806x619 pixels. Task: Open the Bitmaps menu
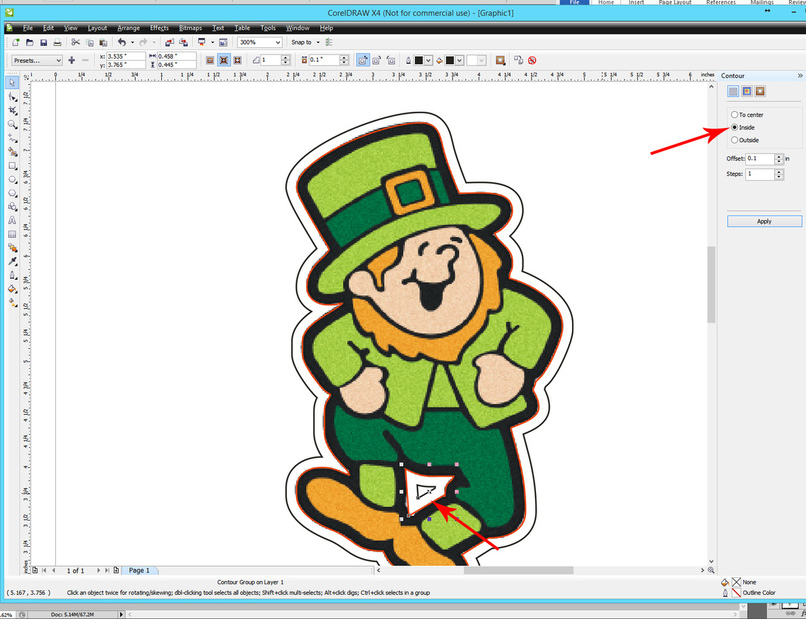190,27
